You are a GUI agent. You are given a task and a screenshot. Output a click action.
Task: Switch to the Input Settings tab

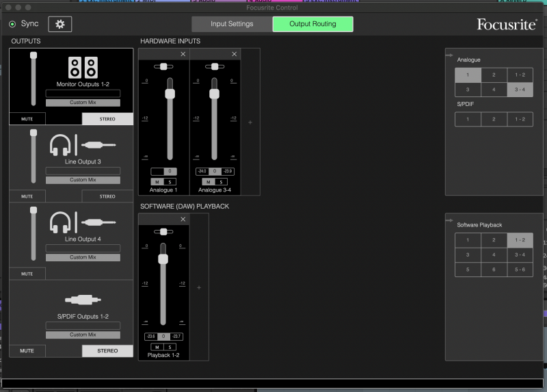coord(232,24)
